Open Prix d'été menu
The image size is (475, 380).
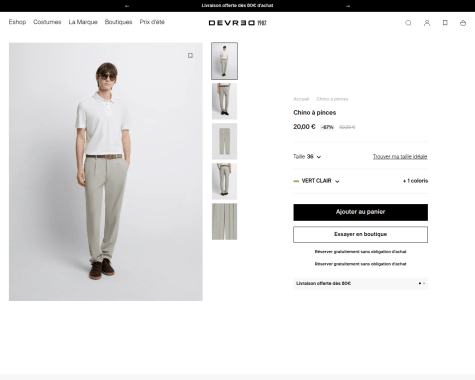(152, 22)
